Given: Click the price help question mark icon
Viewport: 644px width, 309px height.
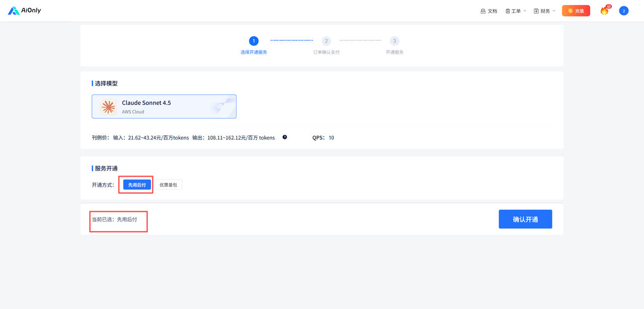Looking at the screenshot, I should pos(285,137).
